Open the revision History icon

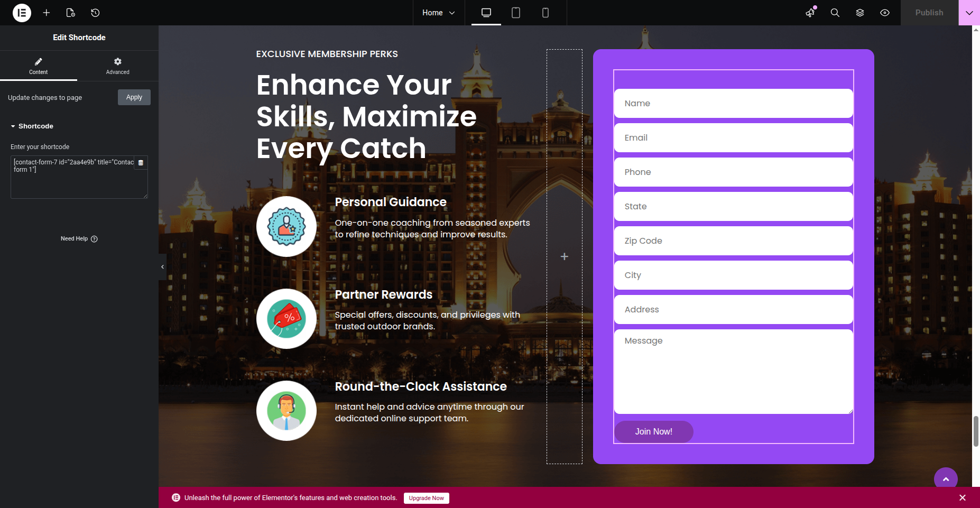coord(95,13)
